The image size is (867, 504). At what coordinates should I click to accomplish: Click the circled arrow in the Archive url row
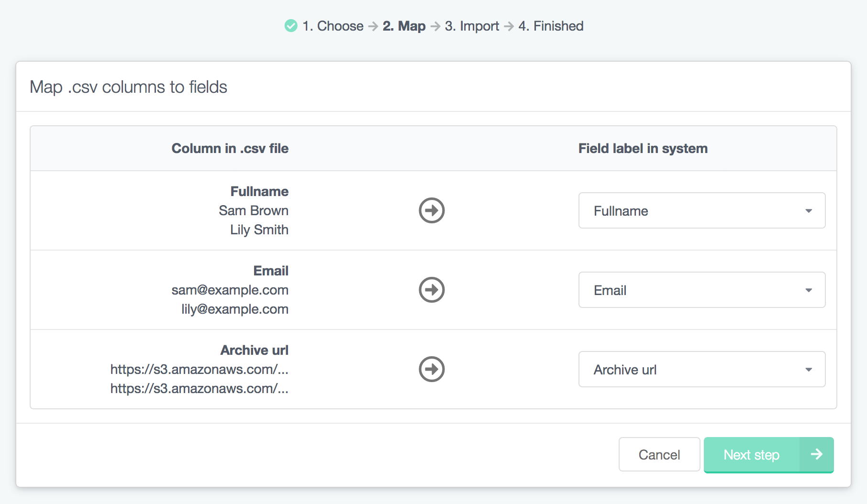click(x=432, y=369)
